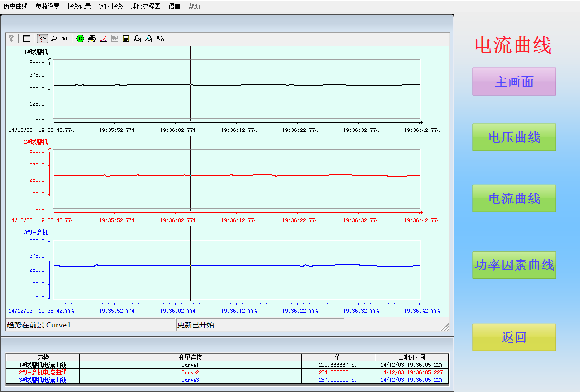Click the 趋势 column header
This screenshot has height=392, width=580.
tap(43, 357)
